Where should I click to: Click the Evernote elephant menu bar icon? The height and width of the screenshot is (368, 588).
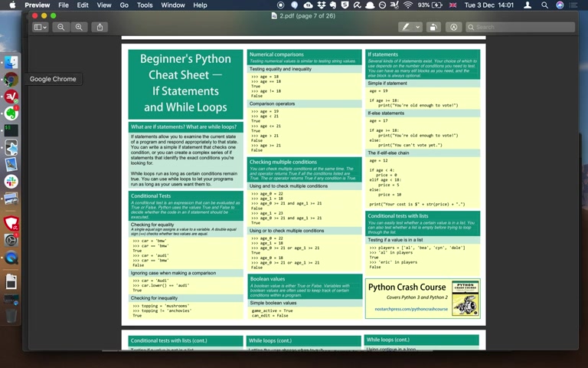click(333, 5)
